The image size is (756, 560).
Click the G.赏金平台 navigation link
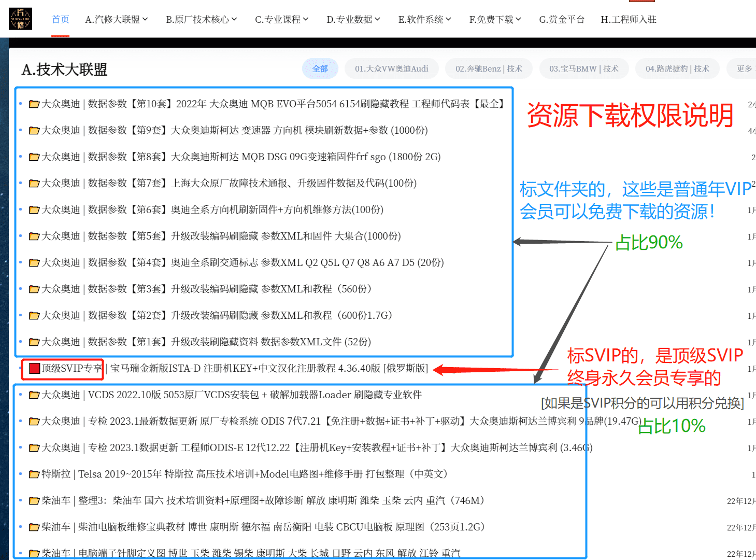[x=562, y=19]
